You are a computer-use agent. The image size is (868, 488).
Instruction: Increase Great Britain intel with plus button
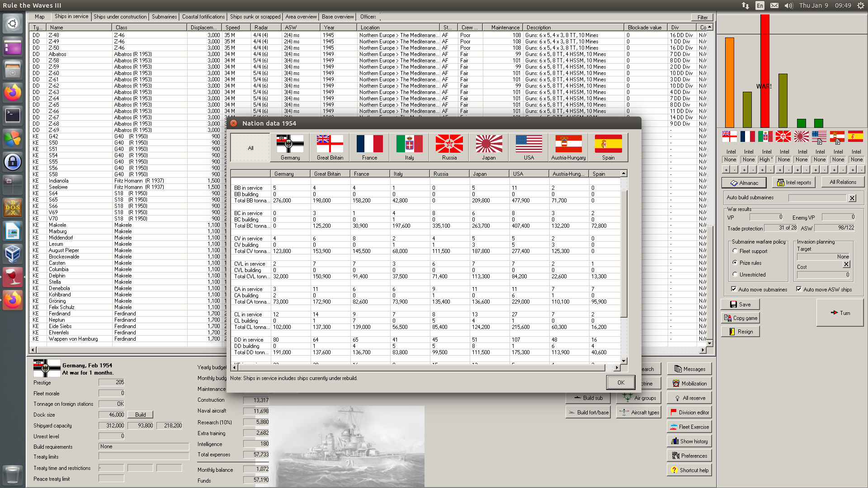pyautogui.click(x=726, y=170)
